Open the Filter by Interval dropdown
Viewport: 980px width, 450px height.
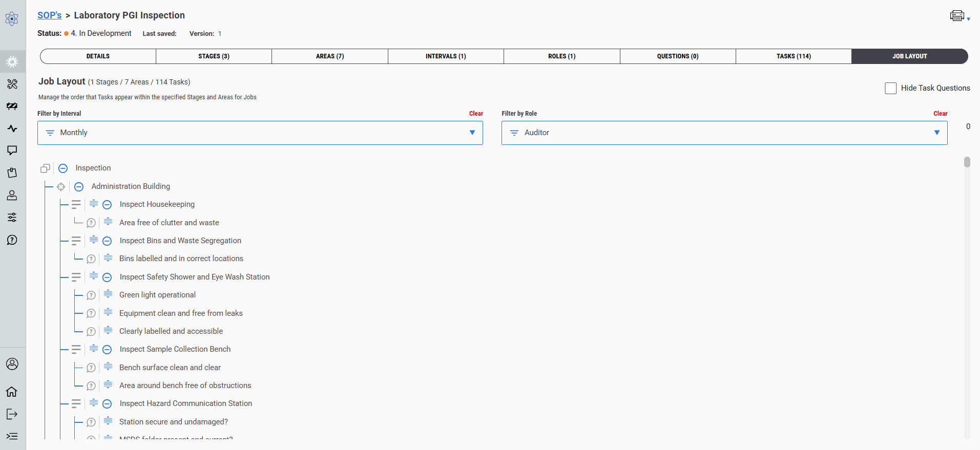[x=260, y=133]
